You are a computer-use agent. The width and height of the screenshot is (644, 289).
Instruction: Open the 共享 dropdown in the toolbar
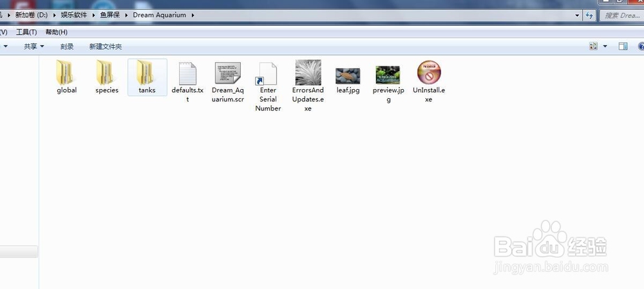33,46
